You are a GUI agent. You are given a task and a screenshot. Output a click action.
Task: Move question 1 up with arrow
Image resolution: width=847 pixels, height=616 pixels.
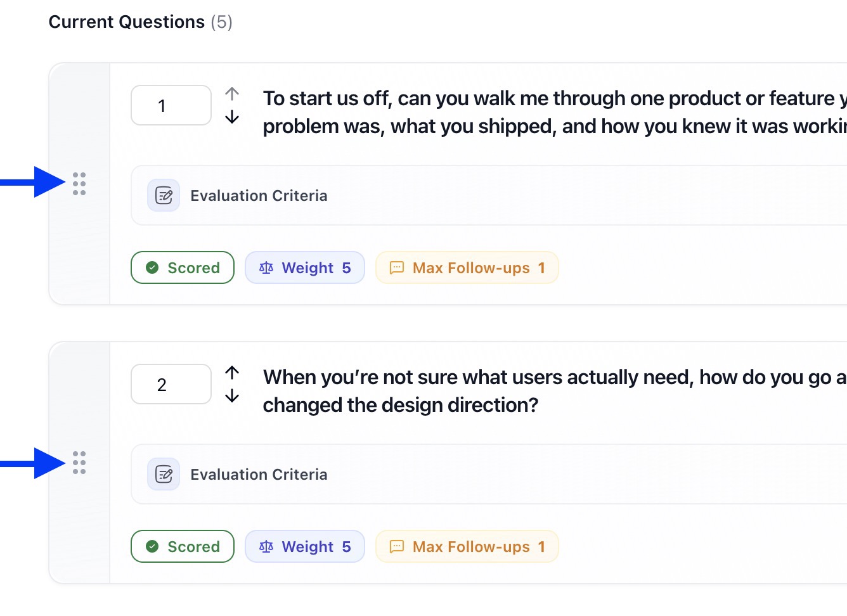232,94
